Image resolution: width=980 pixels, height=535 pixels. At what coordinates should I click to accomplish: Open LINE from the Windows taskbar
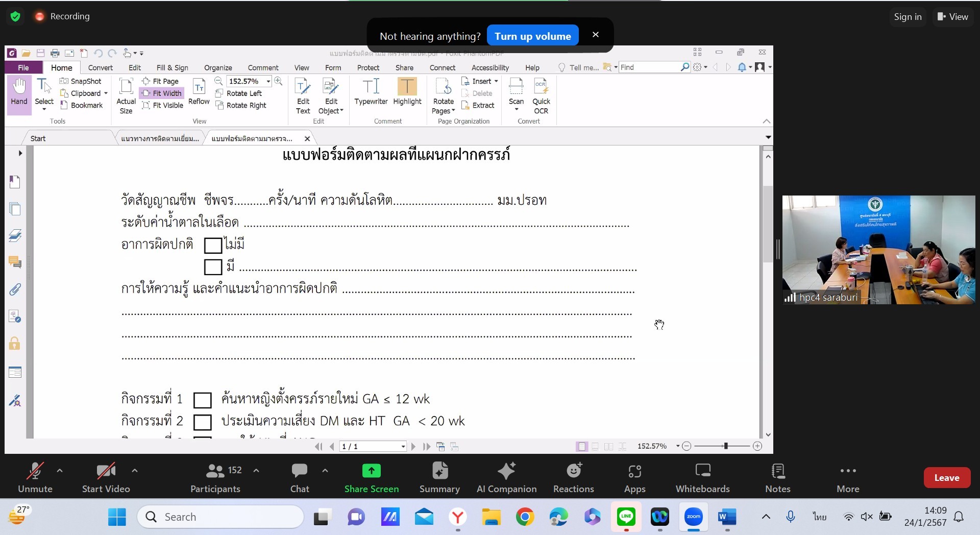626,517
